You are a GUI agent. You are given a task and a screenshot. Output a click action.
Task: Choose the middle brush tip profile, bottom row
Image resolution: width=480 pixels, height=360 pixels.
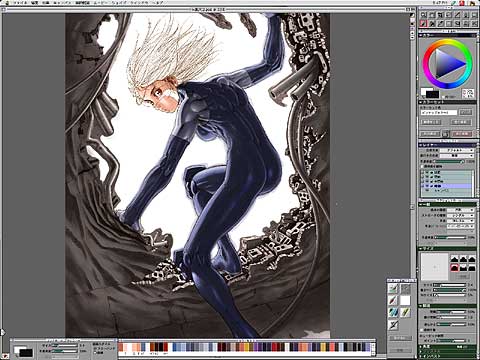coord(463,268)
